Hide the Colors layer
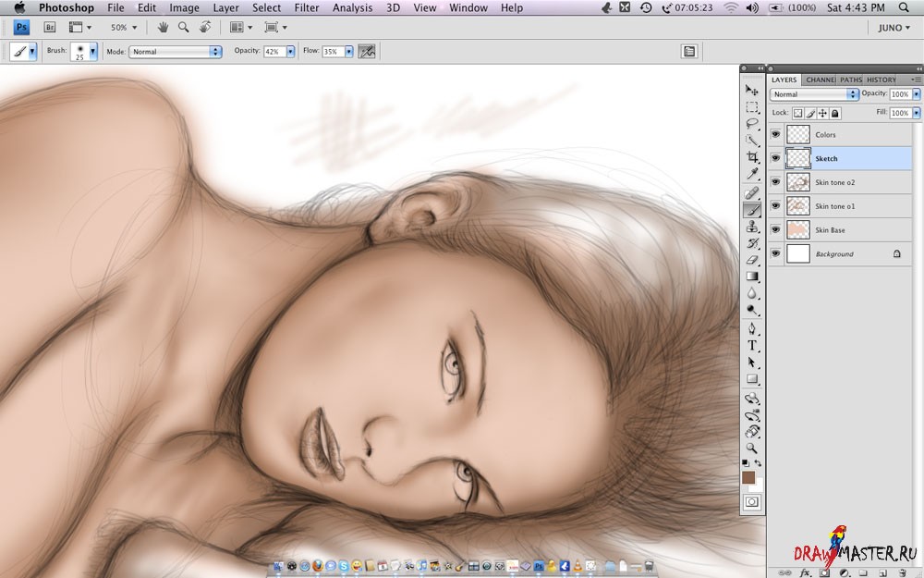The image size is (924, 578). 775,134
